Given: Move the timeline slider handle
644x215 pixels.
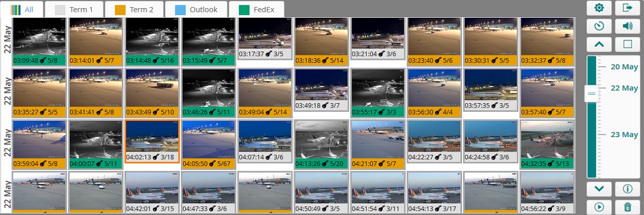Looking at the screenshot, I should point(591,94).
